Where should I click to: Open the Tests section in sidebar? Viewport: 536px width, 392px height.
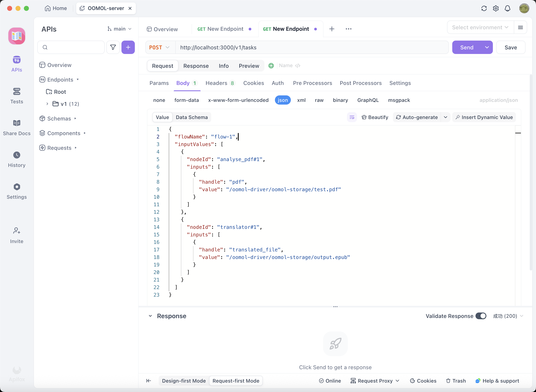pos(17,95)
